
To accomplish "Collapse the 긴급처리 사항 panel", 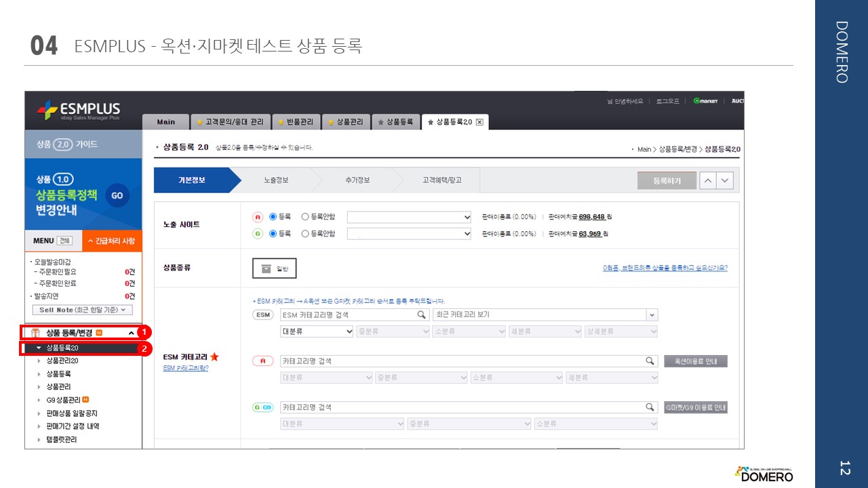I will point(113,241).
